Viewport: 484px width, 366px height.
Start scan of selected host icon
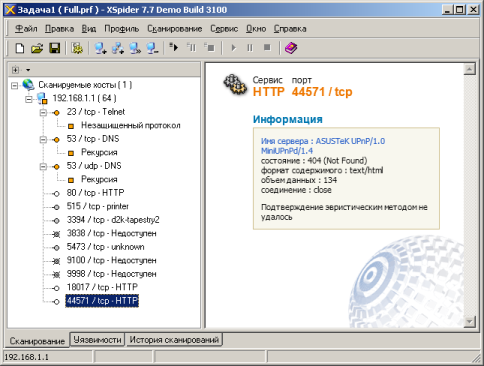[174, 48]
